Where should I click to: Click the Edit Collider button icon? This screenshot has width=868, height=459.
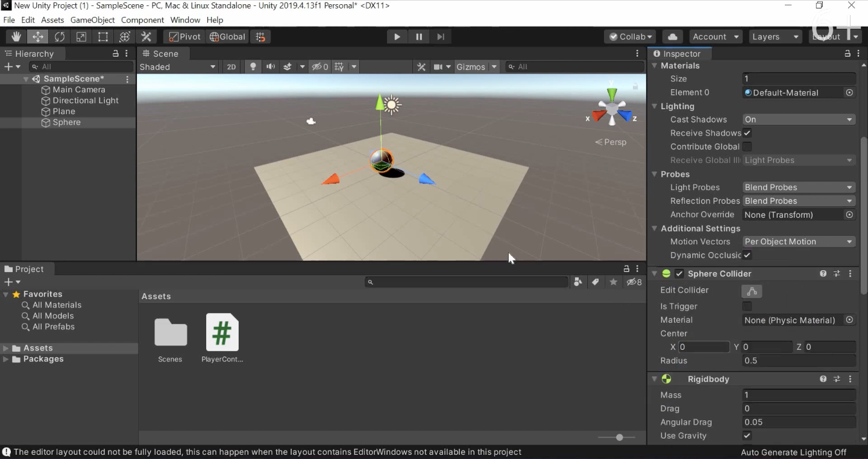tap(752, 291)
